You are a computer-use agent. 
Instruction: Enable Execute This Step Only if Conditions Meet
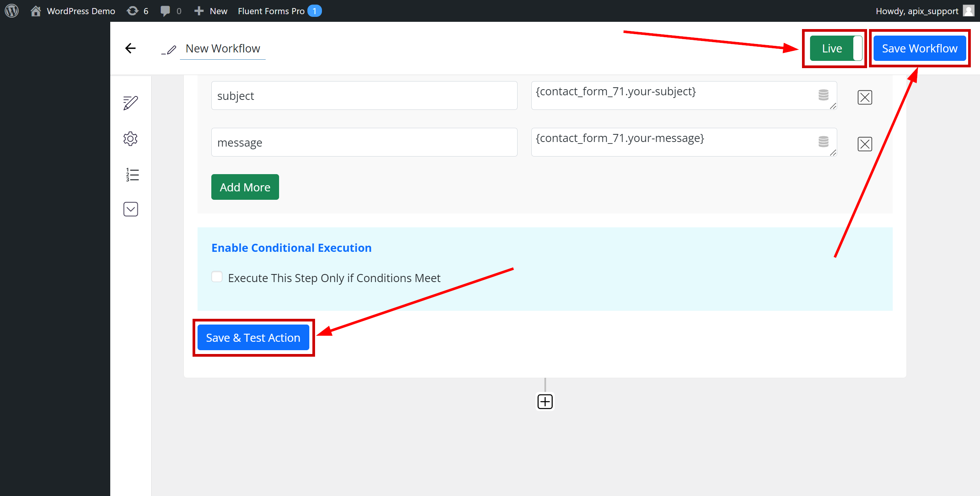click(217, 278)
